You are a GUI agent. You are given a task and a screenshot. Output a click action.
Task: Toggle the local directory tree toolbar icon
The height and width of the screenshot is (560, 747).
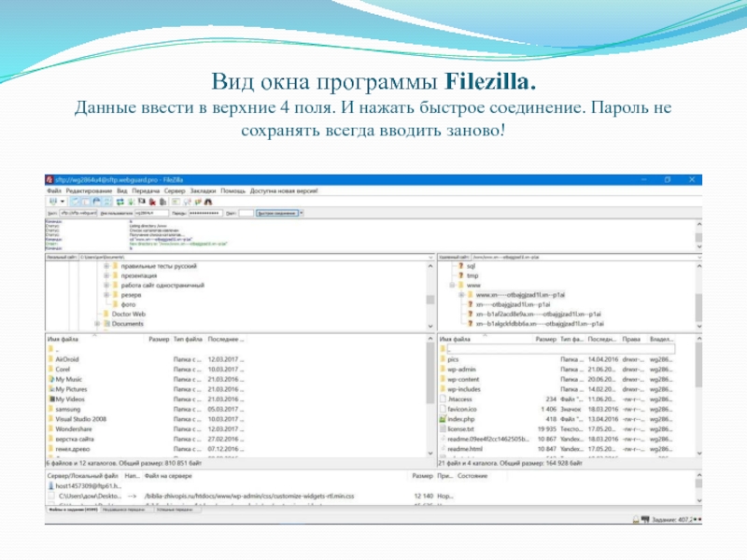(x=86, y=202)
